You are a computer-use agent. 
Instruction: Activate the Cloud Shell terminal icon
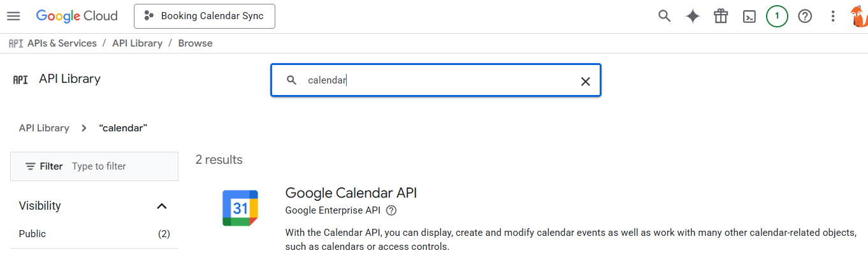[x=749, y=17]
